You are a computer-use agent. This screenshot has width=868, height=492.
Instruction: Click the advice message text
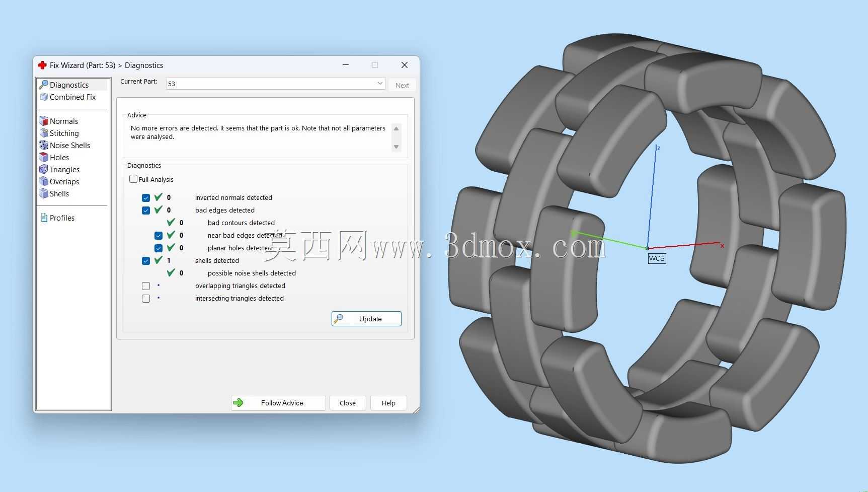coord(258,132)
